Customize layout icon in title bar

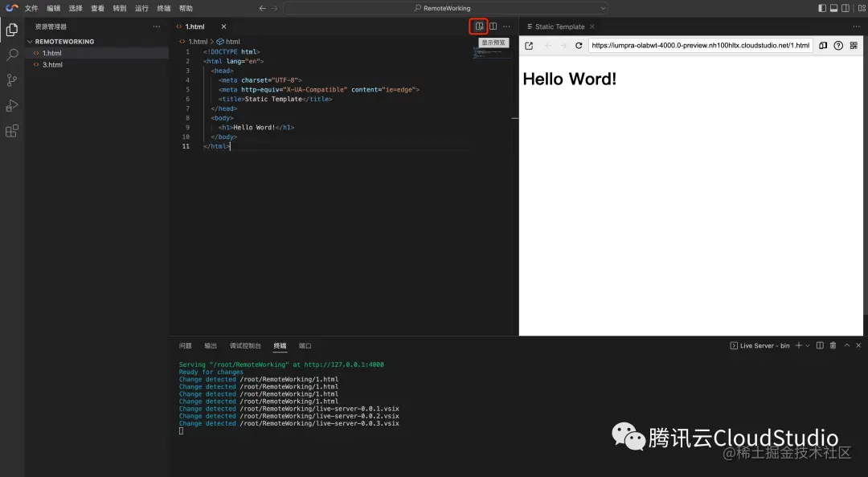click(x=862, y=8)
